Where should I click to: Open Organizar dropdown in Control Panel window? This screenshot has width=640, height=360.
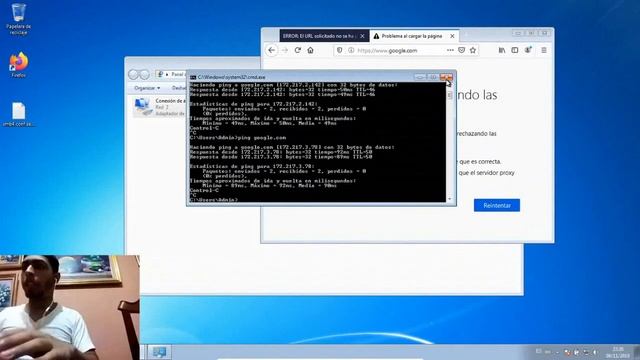(147, 88)
